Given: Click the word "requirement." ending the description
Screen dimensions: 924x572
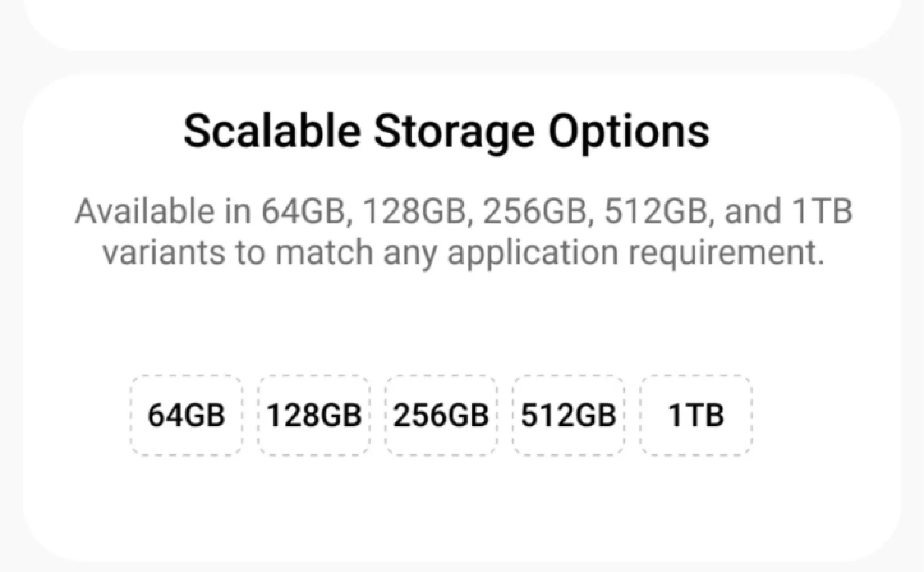Looking at the screenshot, I should coord(726,252).
